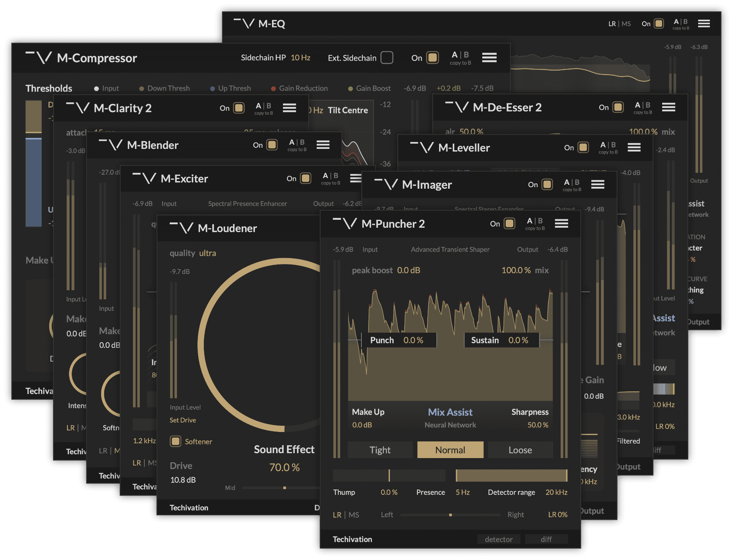
Task: Open M-Puncher 2 hamburger menu
Action: click(x=561, y=224)
